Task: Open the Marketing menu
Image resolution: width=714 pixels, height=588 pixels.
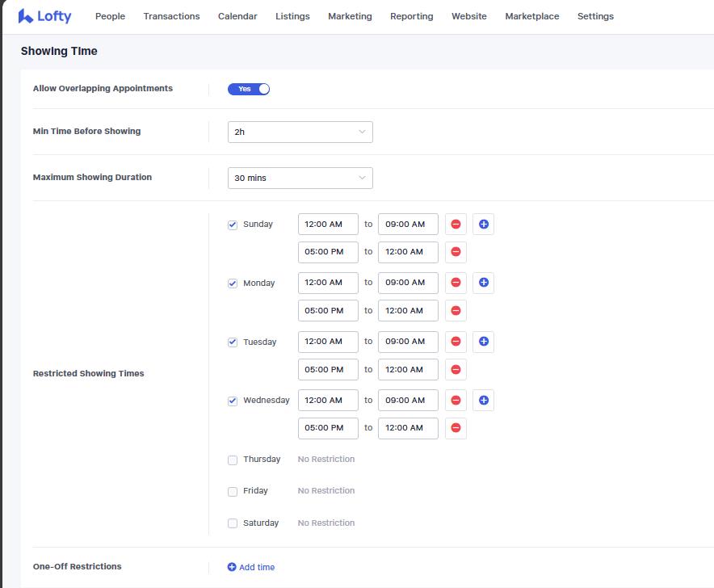Action: coord(351,16)
